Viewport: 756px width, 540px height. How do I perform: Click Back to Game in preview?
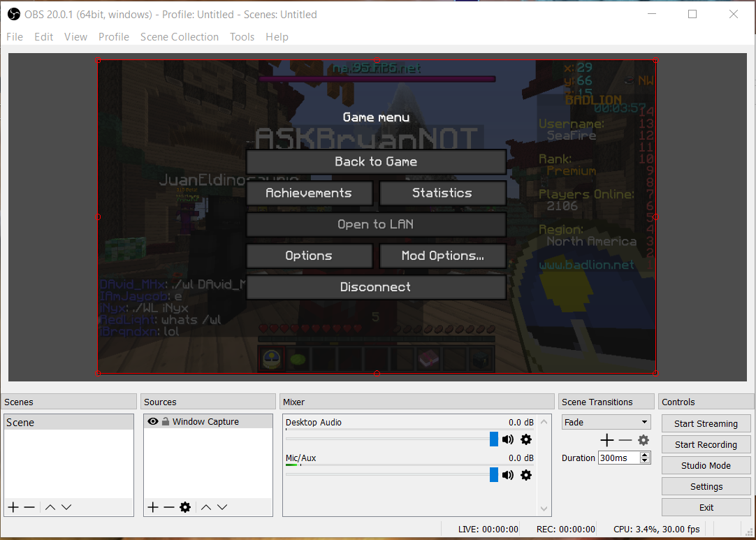376,161
